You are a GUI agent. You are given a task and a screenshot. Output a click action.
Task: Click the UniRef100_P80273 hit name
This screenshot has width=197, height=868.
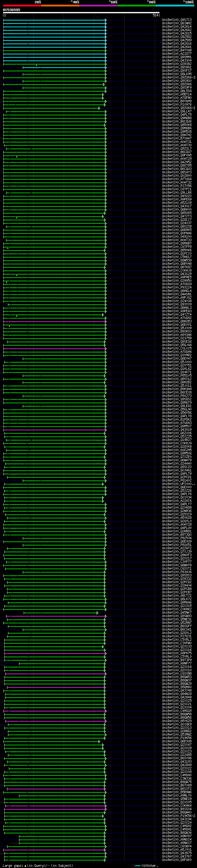tap(177, 396)
